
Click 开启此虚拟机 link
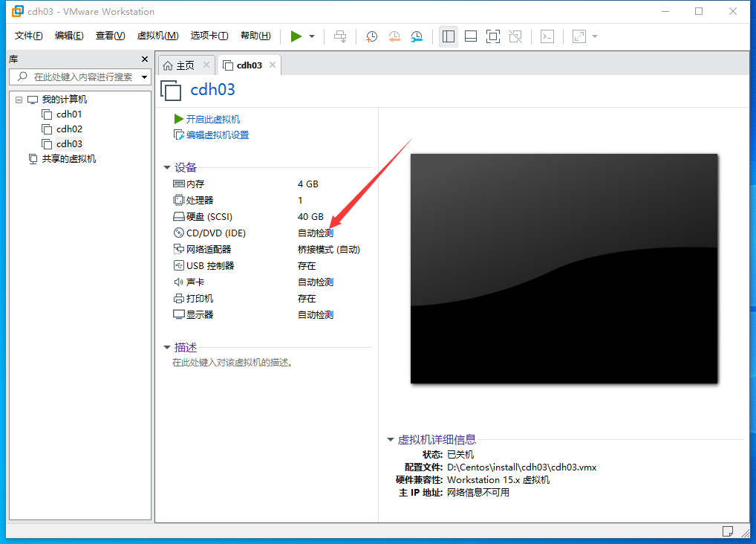[x=213, y=119]
